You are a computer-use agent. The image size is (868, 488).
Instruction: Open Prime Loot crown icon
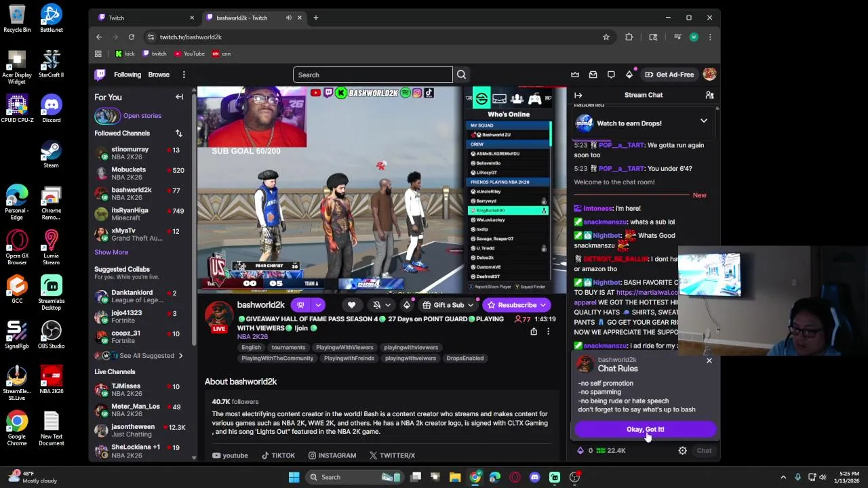pyautogui.click(x=575, y=75)
